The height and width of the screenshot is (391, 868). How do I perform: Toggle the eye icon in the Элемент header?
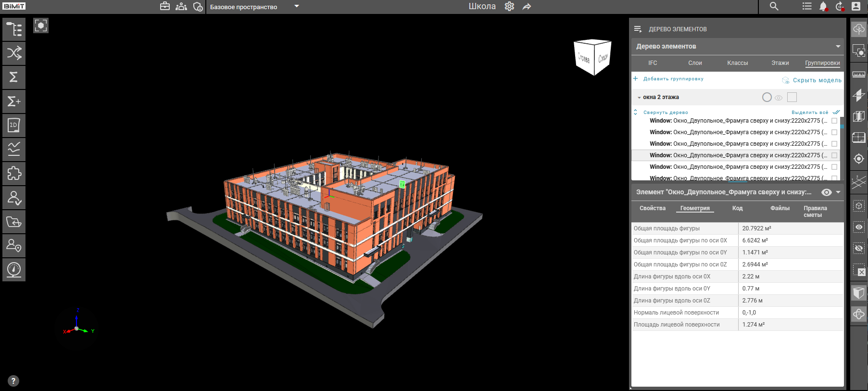826,192
